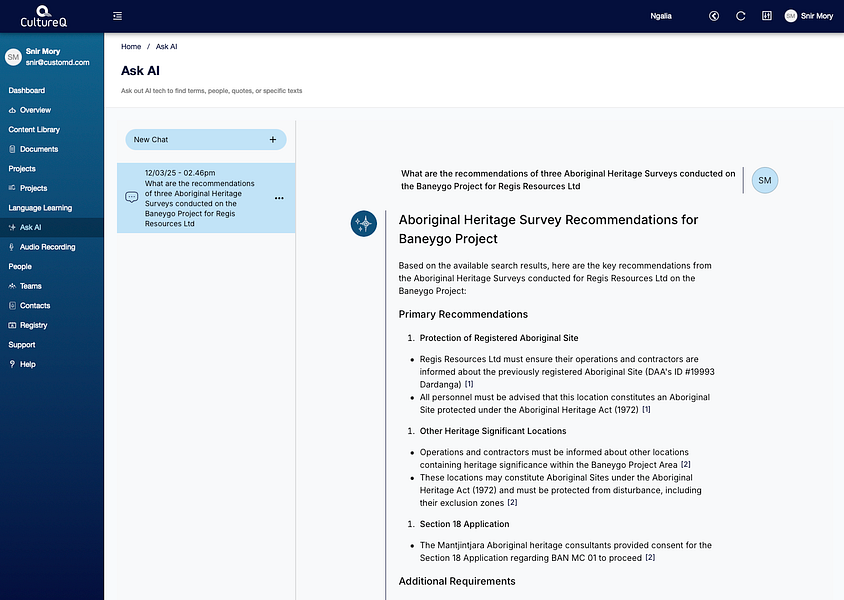The height and width of the screenshot is (600, 844).
Task: Click the Registry icon
Action: tap(12, 325)
